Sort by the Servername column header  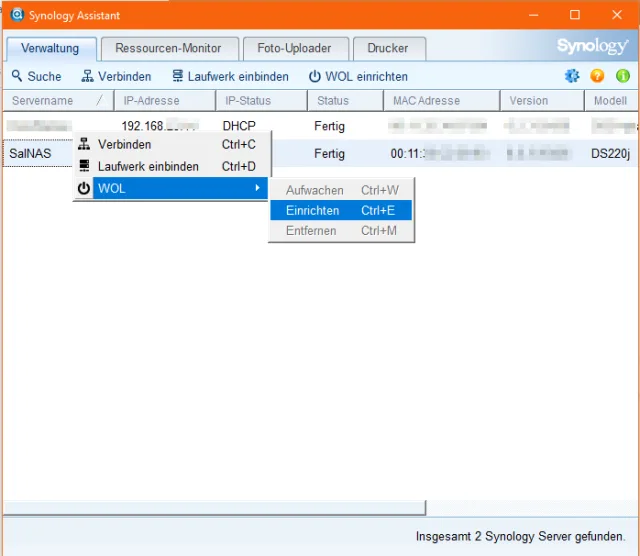coord(42,101)
